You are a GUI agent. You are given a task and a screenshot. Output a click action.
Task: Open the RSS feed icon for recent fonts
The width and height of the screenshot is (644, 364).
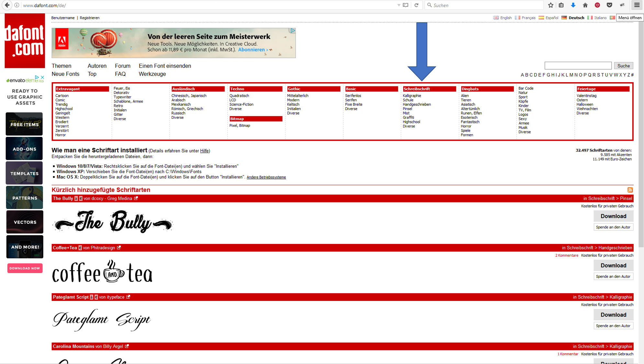point(630,190)
